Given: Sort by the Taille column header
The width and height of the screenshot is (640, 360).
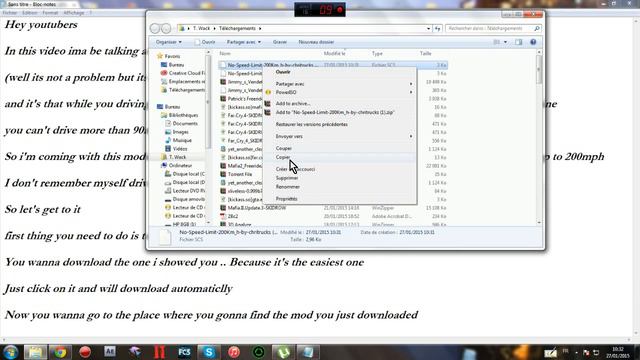Looking at the screenshot, I should 425,53.
